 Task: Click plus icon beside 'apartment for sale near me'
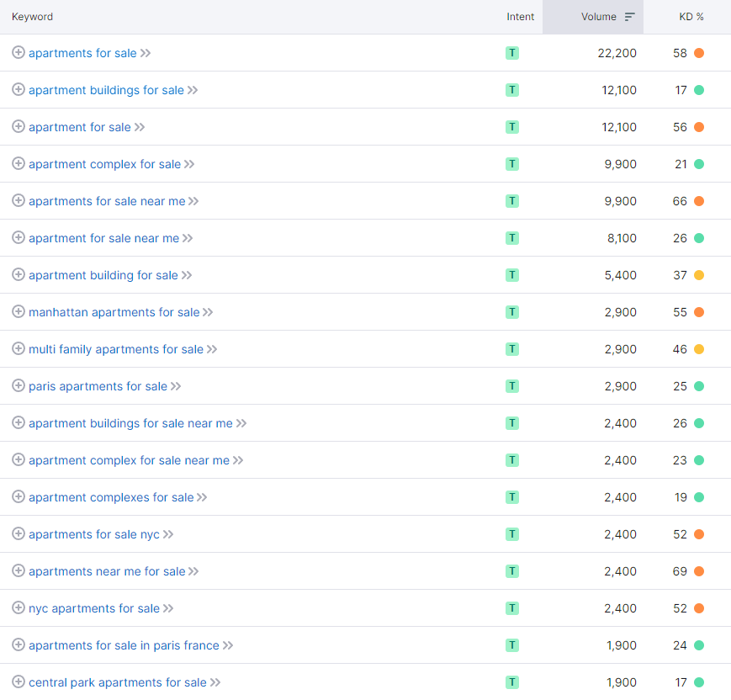point(19,237)
